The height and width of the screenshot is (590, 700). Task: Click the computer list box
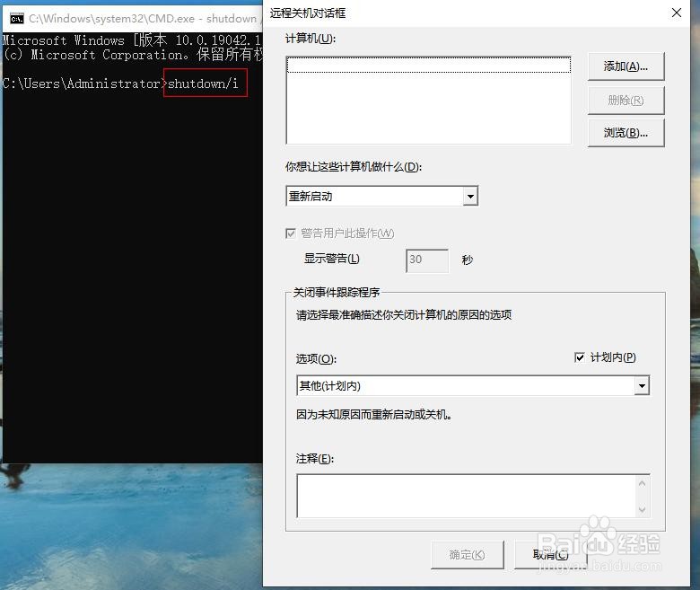tap(429, 100)
